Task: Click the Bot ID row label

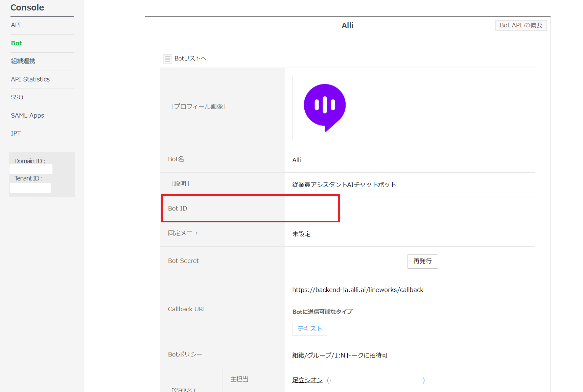Action: (x=178, y=209)
